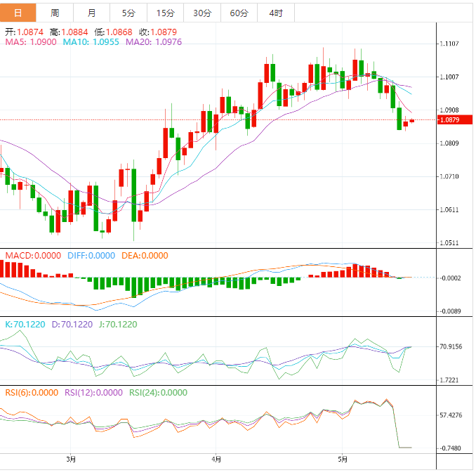Switch to the 4时 interval tab
This screenshot has height=475, width=476.
point(276,13)
